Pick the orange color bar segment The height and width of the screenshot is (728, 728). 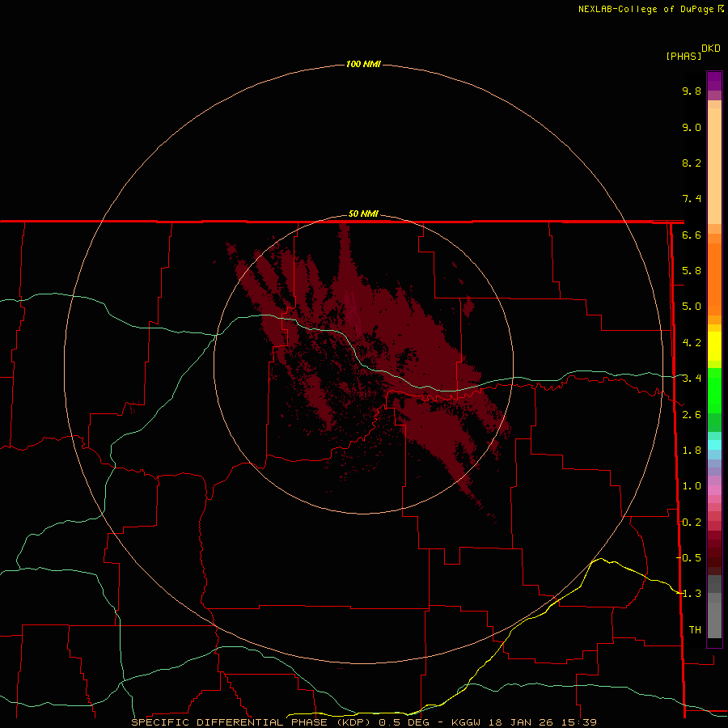pyautogui.click(x=714, y=278)
